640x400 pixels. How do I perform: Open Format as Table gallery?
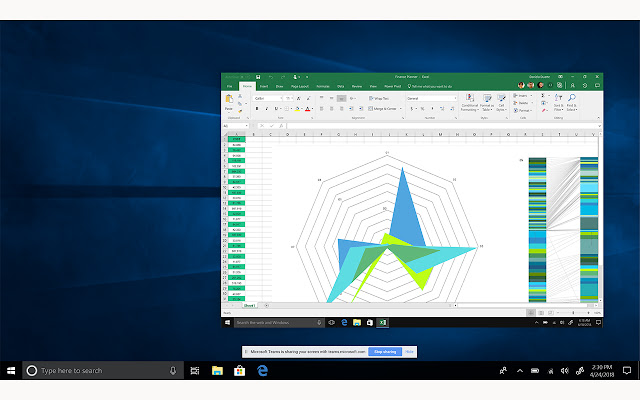click(x=487, y=102)
